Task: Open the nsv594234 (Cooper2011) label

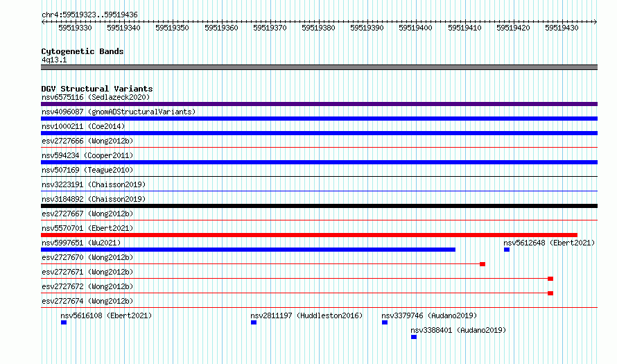Action: point(87,155)
